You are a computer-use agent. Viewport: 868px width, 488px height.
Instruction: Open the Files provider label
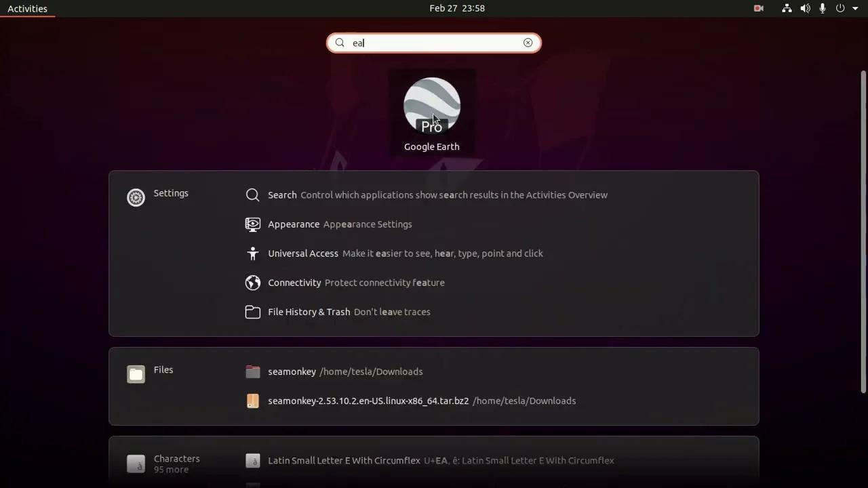pos(163,370)
